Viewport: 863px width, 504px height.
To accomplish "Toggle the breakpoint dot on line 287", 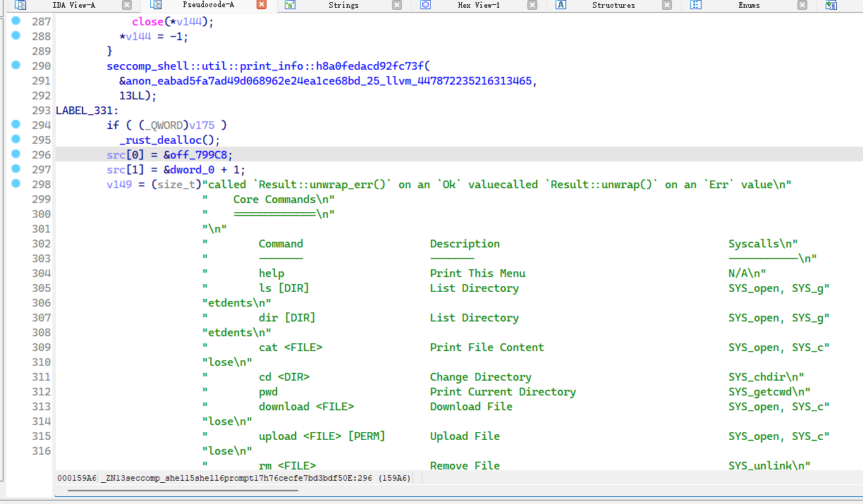I will click(16, 21).
